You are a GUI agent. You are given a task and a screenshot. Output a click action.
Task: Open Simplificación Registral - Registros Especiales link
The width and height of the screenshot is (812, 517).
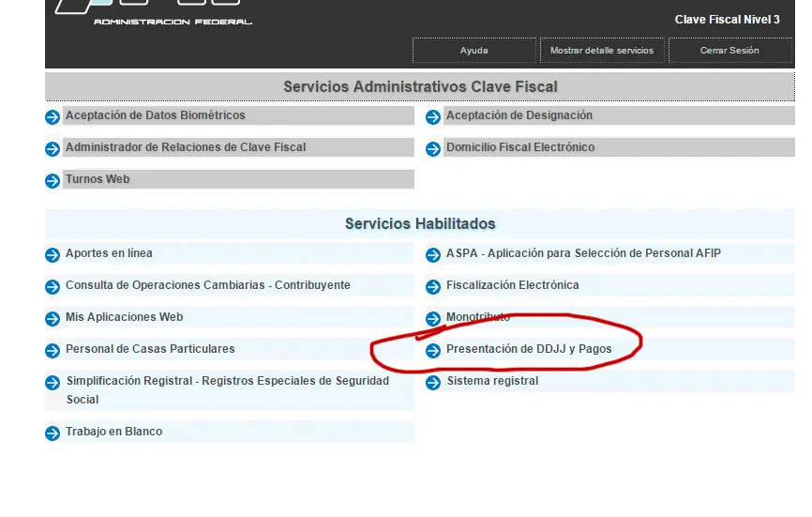[x=228, y=390]
